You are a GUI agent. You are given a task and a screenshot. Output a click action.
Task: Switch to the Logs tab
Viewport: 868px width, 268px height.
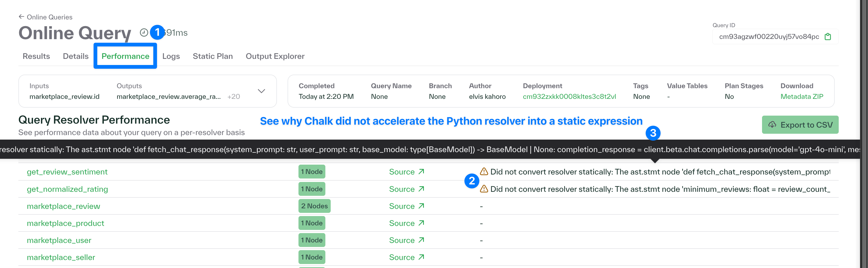pos(171,56)
